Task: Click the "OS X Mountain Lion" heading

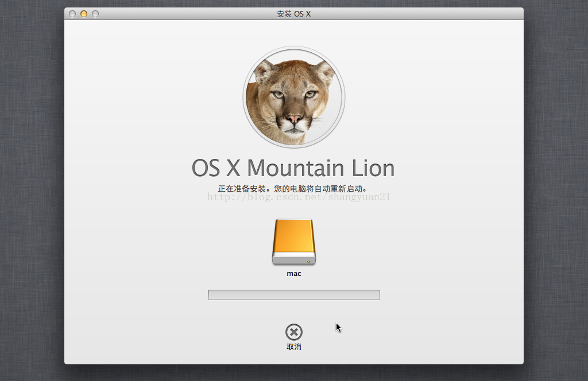Action: point(293,168)
